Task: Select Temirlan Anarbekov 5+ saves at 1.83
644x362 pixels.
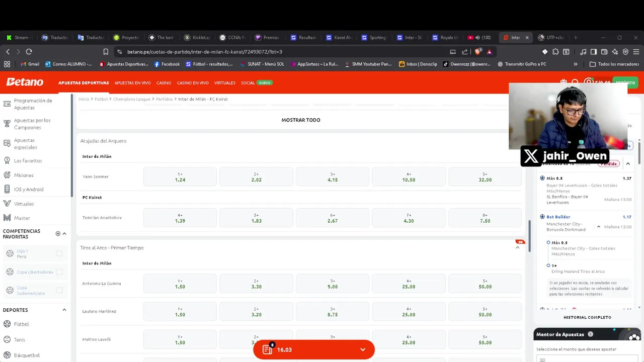Action: 256,218
